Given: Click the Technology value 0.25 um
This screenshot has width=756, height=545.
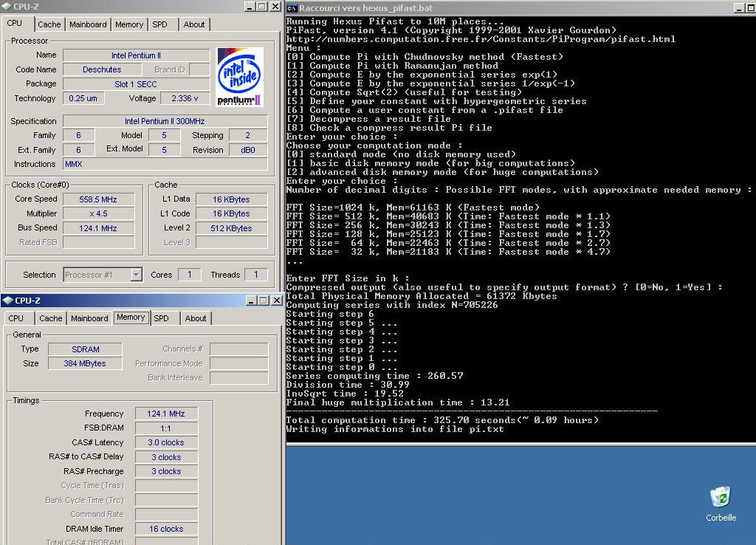Looking at the screenshot, I should coord(83,98).
